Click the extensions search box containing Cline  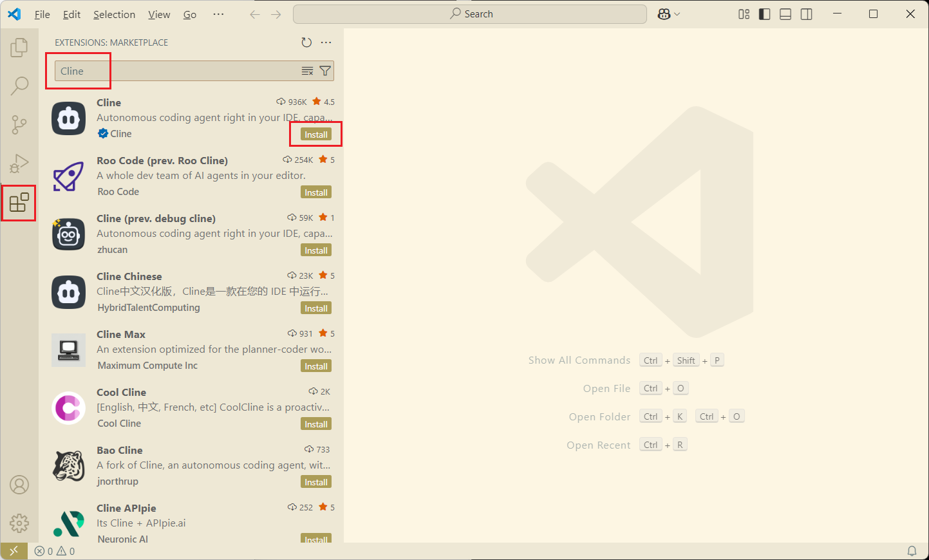point(174,71)
